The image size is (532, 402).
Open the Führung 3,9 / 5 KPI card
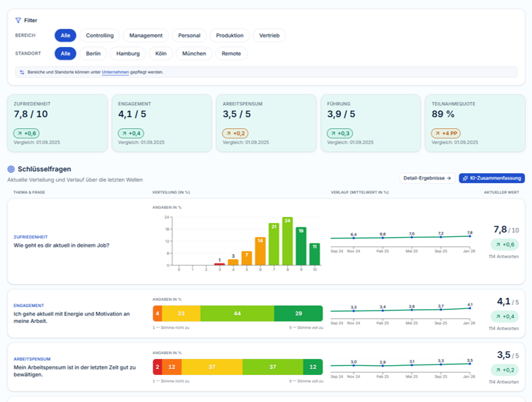(x=371, y=123)
